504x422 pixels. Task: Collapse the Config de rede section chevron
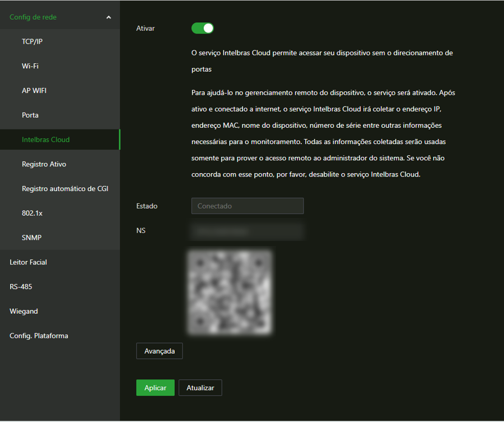pyautogui.click(x=109, y=17)
